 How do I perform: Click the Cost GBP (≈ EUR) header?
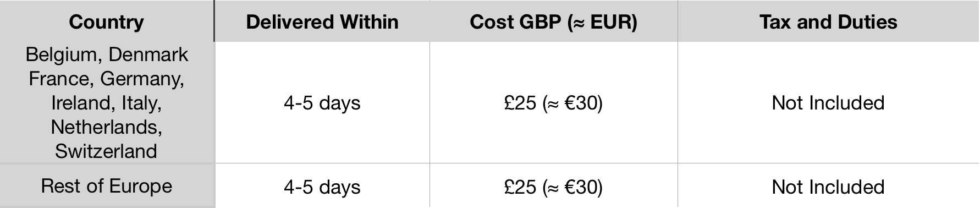coord(553,21)
